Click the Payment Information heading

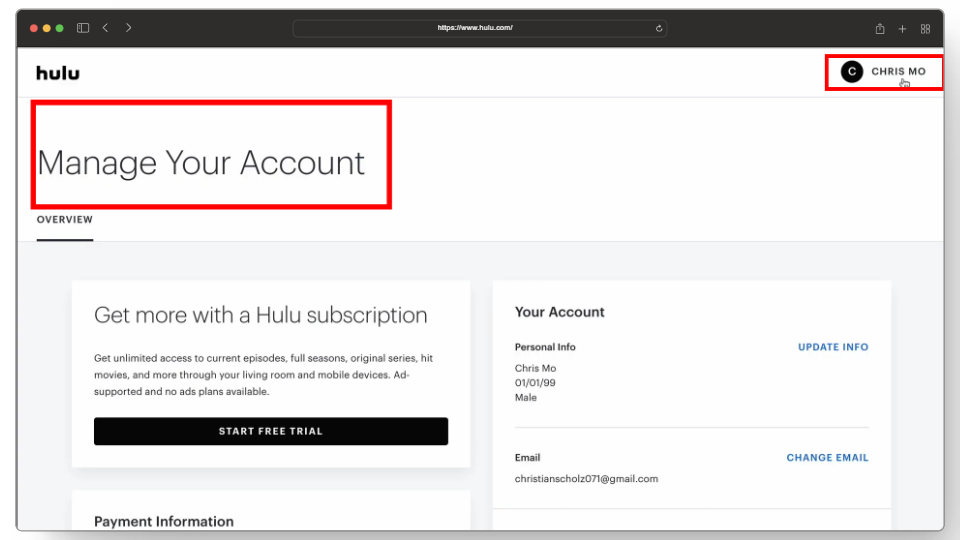point(164,521)
